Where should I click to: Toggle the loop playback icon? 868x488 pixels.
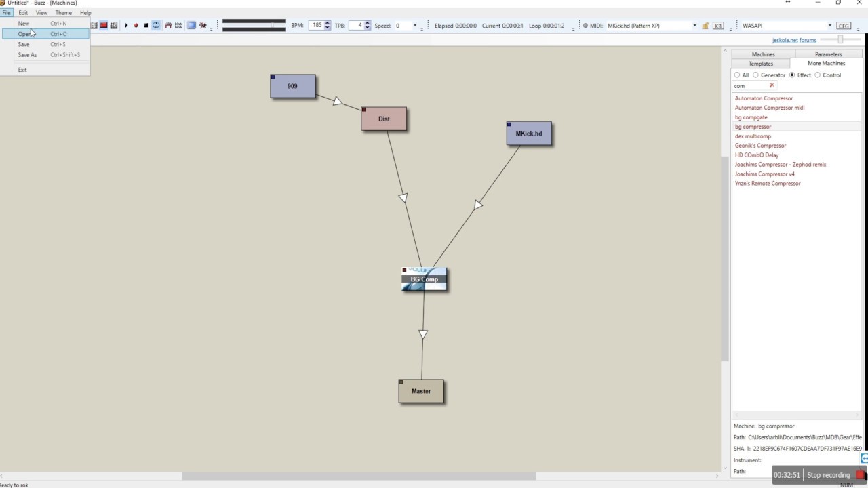[156, 26]
